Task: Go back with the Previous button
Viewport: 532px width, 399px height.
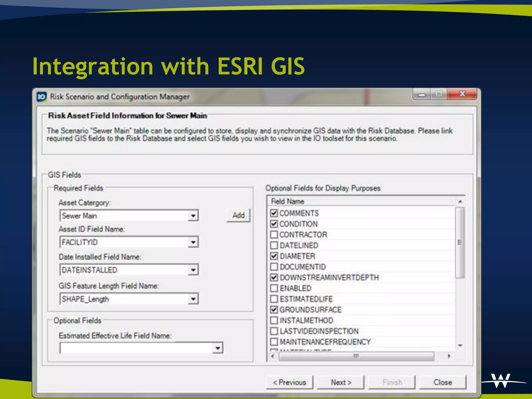Action: pos(290,382)
